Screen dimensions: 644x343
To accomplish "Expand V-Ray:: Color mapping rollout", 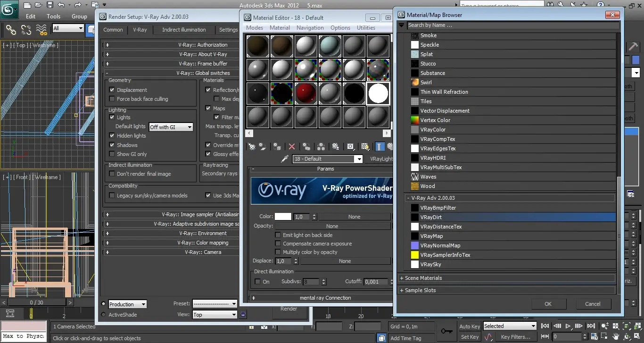I will point(172,243).
